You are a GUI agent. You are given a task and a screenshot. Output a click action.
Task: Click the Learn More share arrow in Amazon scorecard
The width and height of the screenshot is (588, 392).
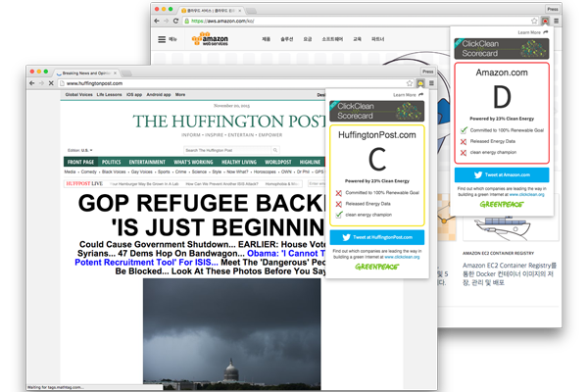click(x=545, y=32)
